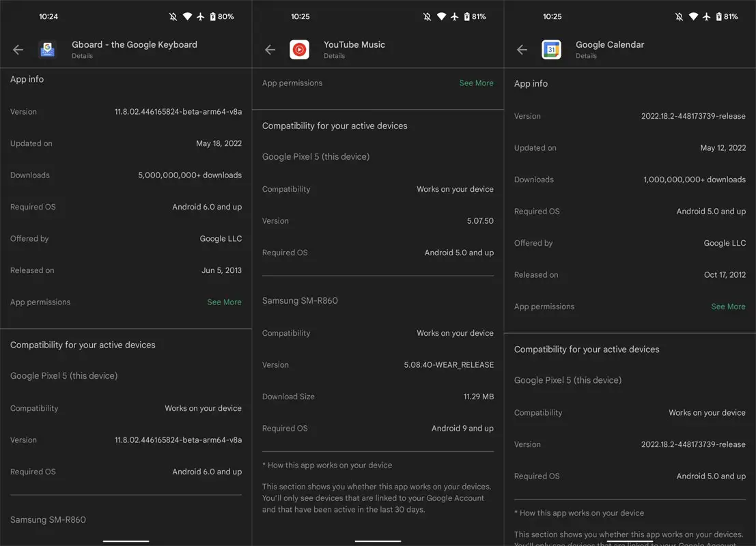Image resolution: width=756 pixels, height=546 pixels.
Task: Tap Wi-Fi icon in Gboard screen status bar
Action: [x=187, y=16]
